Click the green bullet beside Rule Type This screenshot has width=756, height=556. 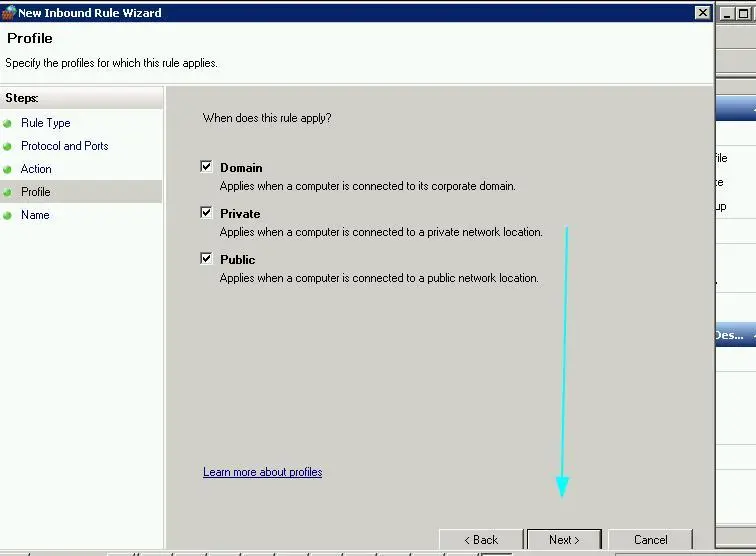[x=7, y=123]
